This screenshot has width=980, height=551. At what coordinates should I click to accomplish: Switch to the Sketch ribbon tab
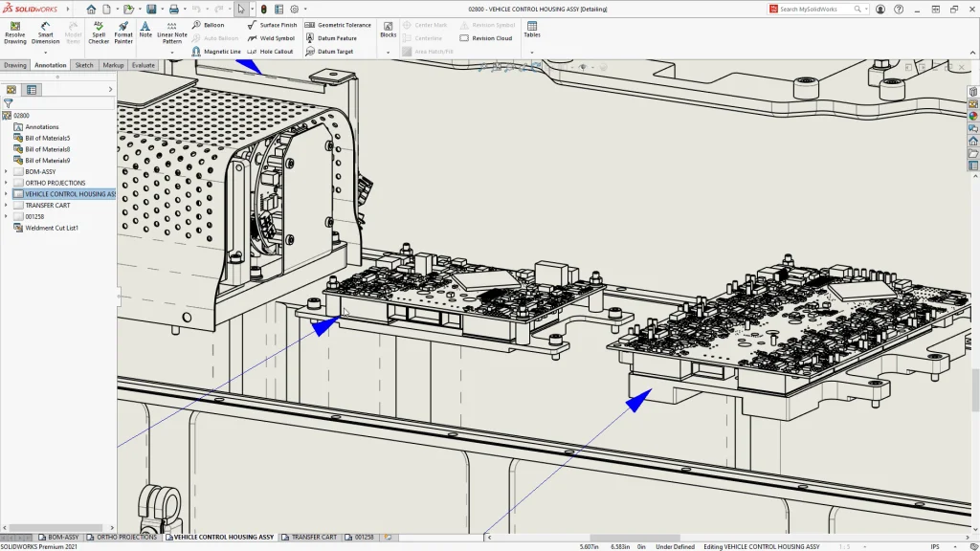84,65
